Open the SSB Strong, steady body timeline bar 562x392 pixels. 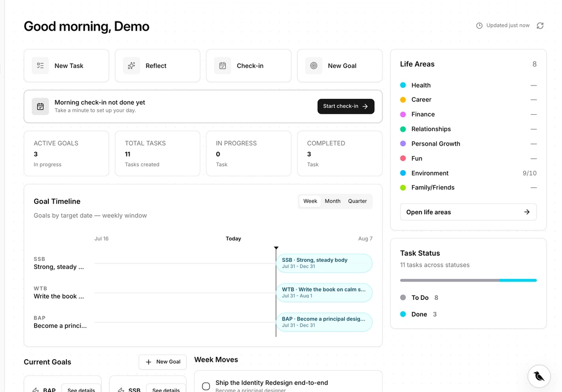324,263
